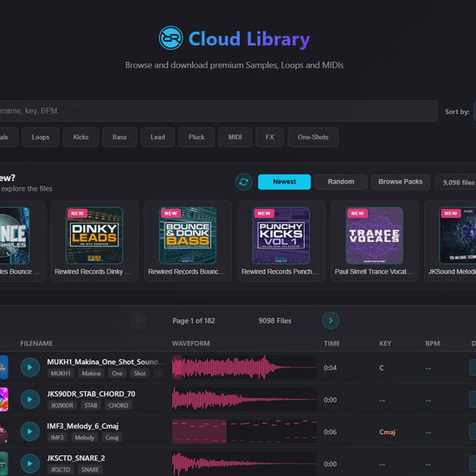Click the Cmaj key value
This screenshot has height=476, width=476.
point(387,432)
